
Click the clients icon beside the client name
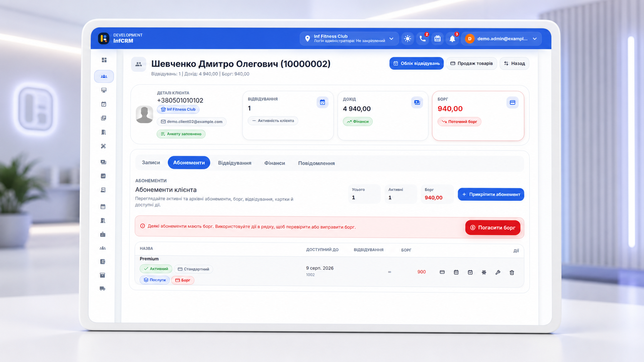(x=139, y=64)
